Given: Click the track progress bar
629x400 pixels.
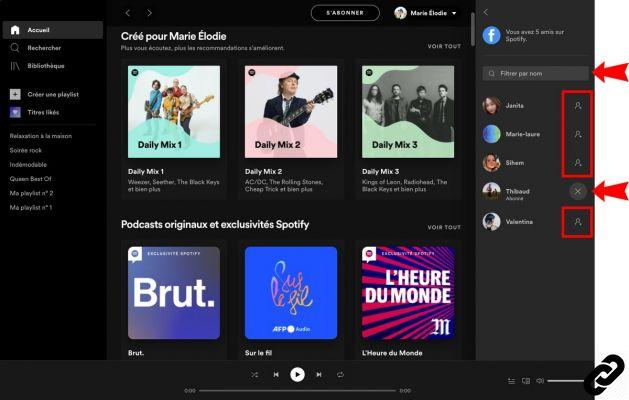Looking at the screenshot, I should tap(297, 390).
